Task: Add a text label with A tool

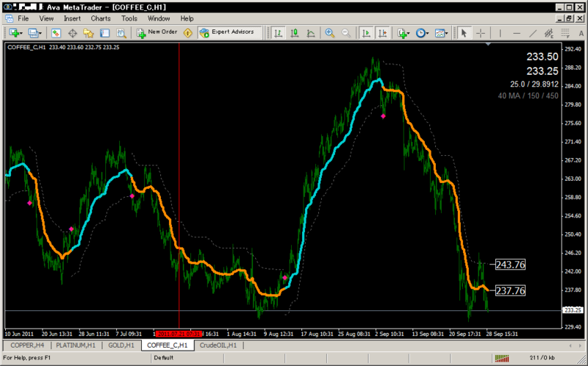Action: pos(581,33)
